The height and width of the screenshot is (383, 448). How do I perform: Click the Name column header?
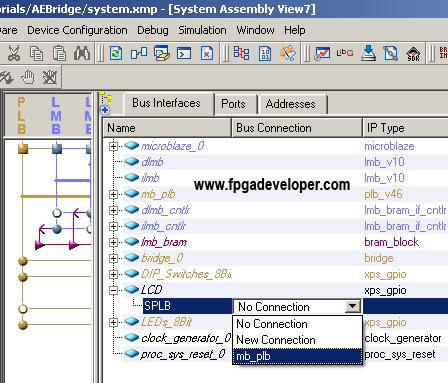[167, 128]
